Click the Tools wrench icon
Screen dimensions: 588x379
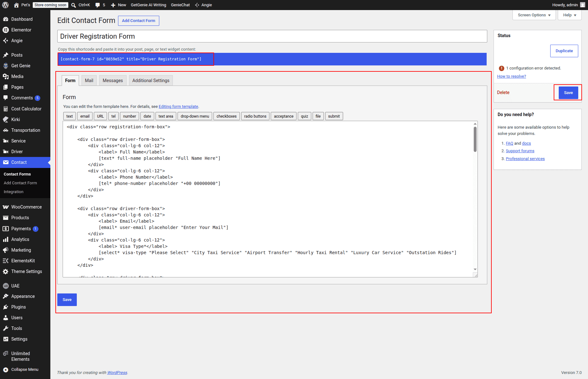(6, 328)
